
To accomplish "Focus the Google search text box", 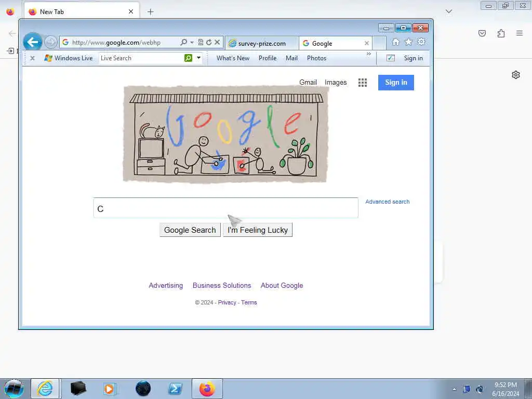I will [225, 208].
